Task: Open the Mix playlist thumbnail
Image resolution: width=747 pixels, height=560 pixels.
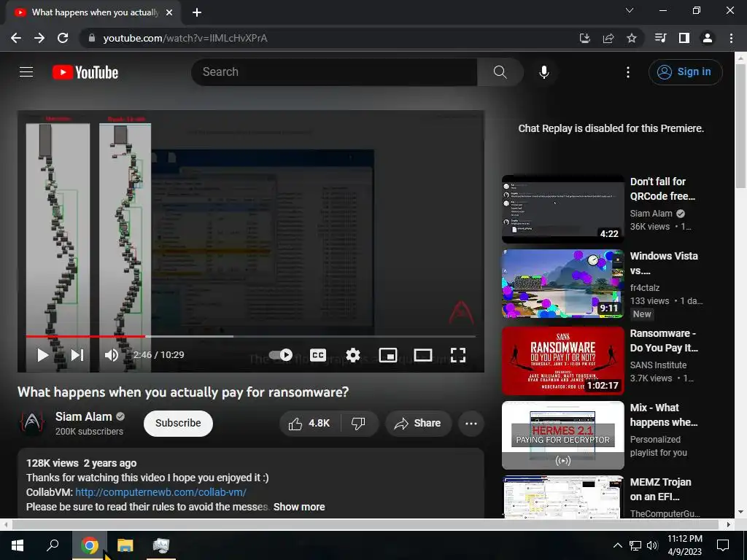Action: (x=563, y=435)
